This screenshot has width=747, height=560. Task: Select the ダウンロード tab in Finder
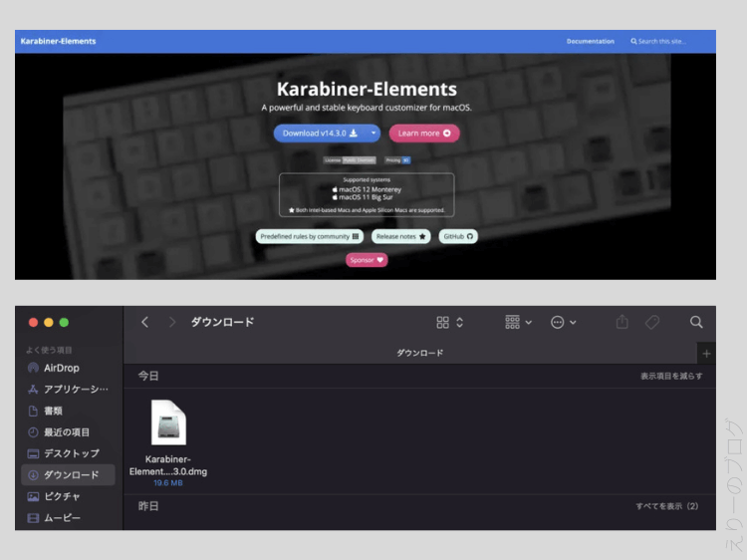(x=419, y=353)
